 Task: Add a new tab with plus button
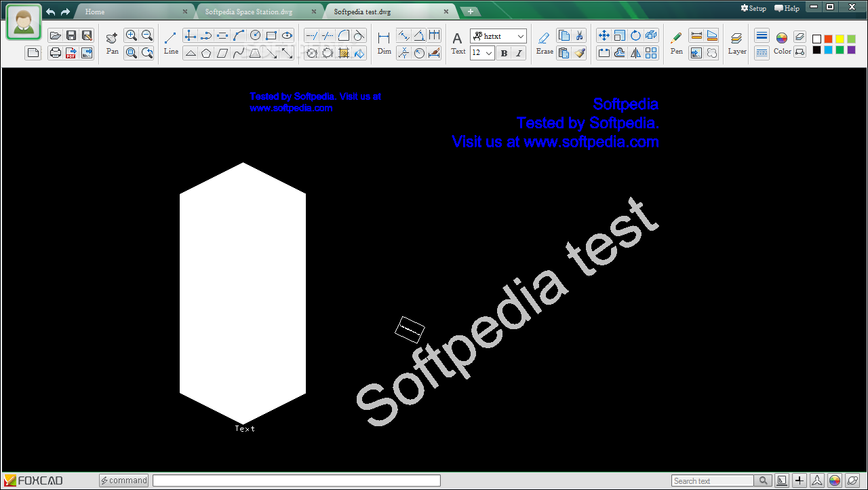click(471, 12)
